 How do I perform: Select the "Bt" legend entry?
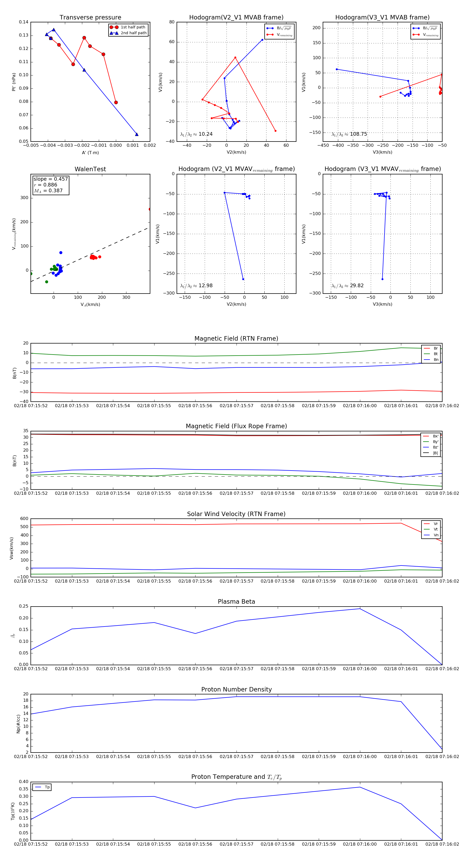[431, 354]
